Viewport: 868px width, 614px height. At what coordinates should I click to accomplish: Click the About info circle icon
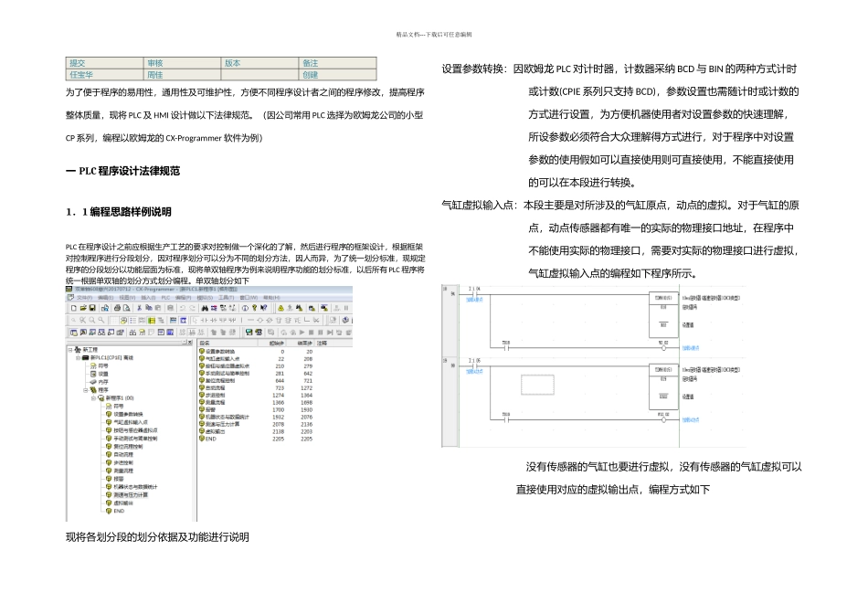tap(245, 308)
